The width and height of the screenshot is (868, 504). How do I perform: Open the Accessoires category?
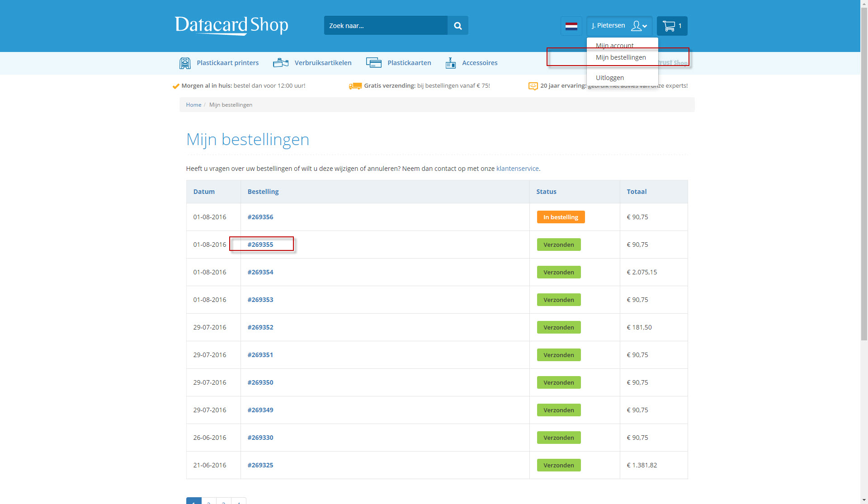(x=480, y=63)
